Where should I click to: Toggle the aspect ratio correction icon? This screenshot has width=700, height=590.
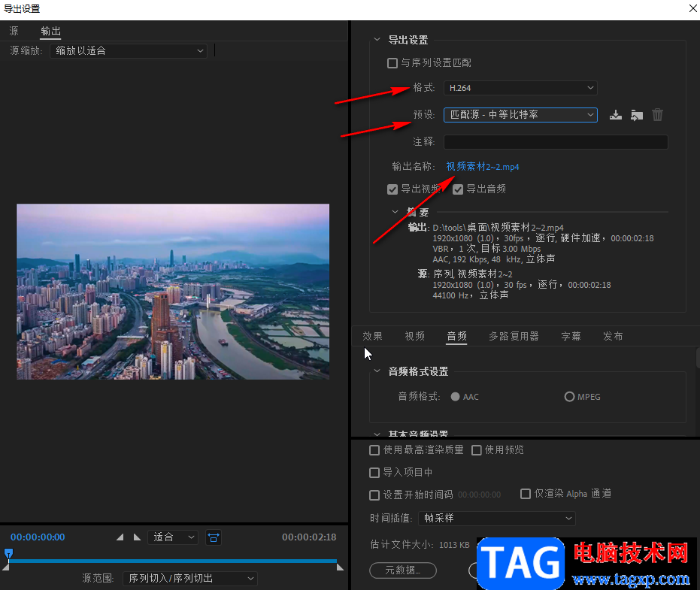[214, 537]
